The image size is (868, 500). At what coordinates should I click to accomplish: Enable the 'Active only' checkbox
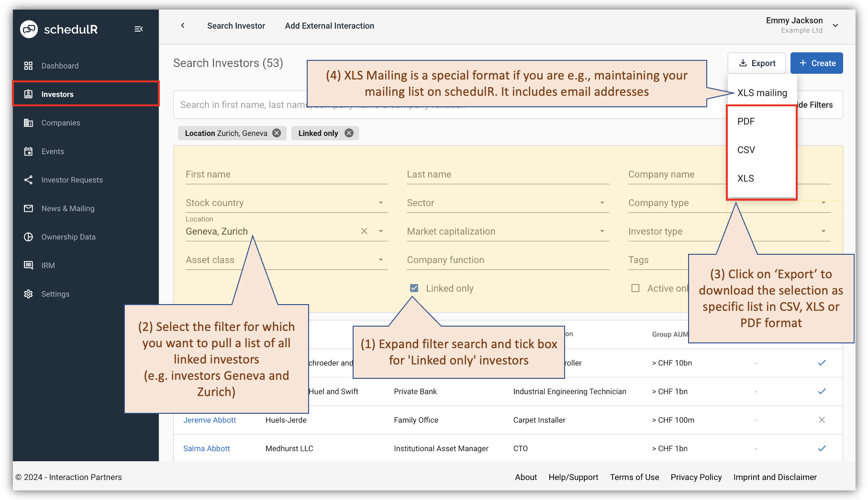click(635, 288)
